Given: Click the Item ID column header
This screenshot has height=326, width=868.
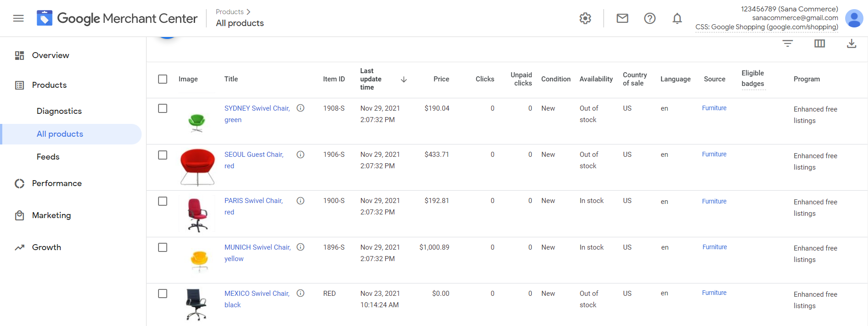Looking at the screenshot, I should click(x=334, y=79).
